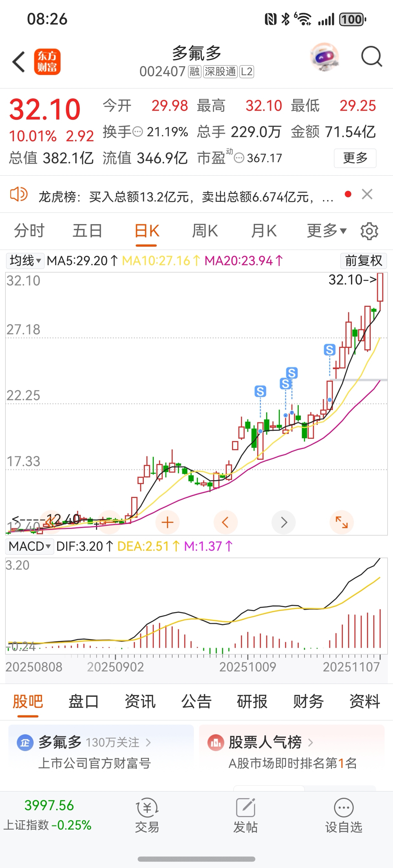Screen dimensions: 393x868
Task: Expand 股票人气榜 chevron
Action: [x=311, y=742]
